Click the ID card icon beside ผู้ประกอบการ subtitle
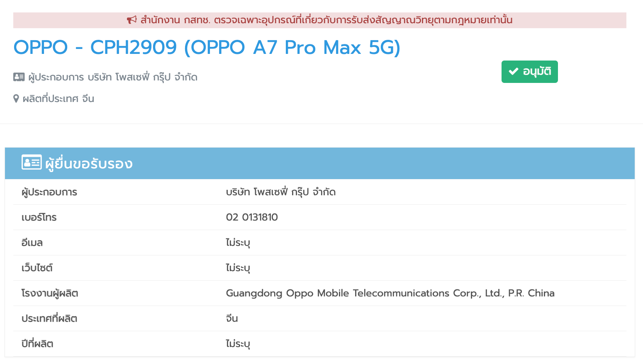Viewport: 643px width, 364px height. coord(19,77)
